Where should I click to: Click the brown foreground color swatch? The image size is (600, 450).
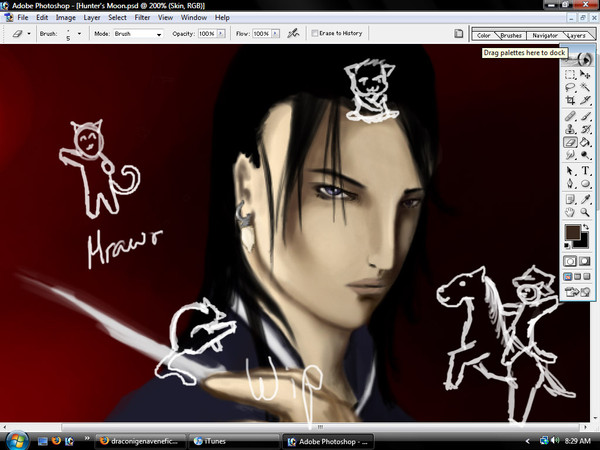(x=572, y=232)
